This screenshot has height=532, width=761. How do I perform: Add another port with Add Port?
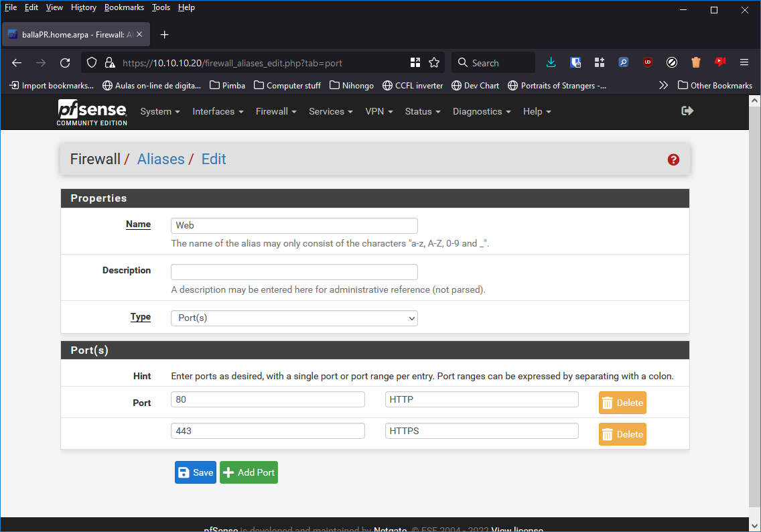click(249, 472)
